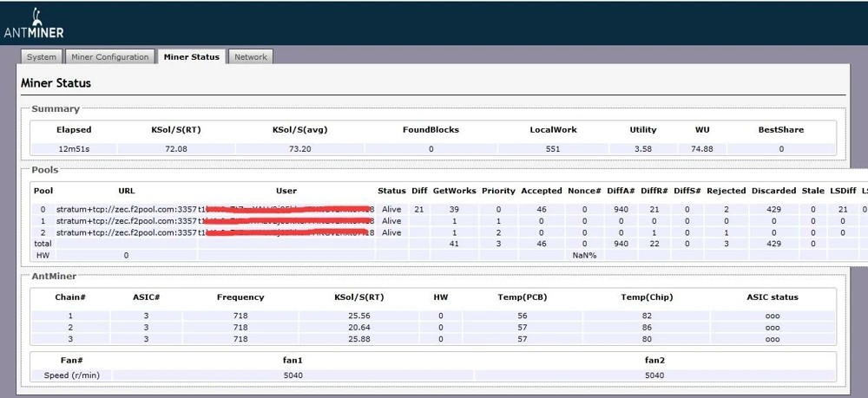Viewport: 868px width, 398px height.
Task: Click chain 1 chip temperature 82
Action: coord(647,316)
